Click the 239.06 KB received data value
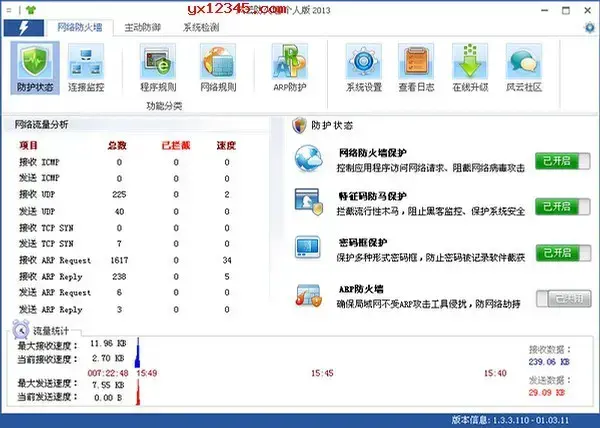Image resolution: width=600 pixels, height=428 pixels. (x=549, y=362)
